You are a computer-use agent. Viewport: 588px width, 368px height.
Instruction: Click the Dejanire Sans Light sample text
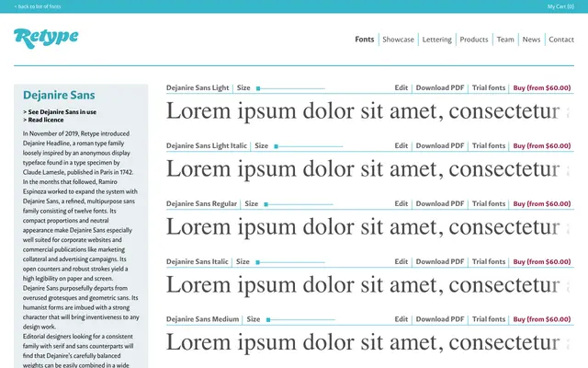[369, 111]
